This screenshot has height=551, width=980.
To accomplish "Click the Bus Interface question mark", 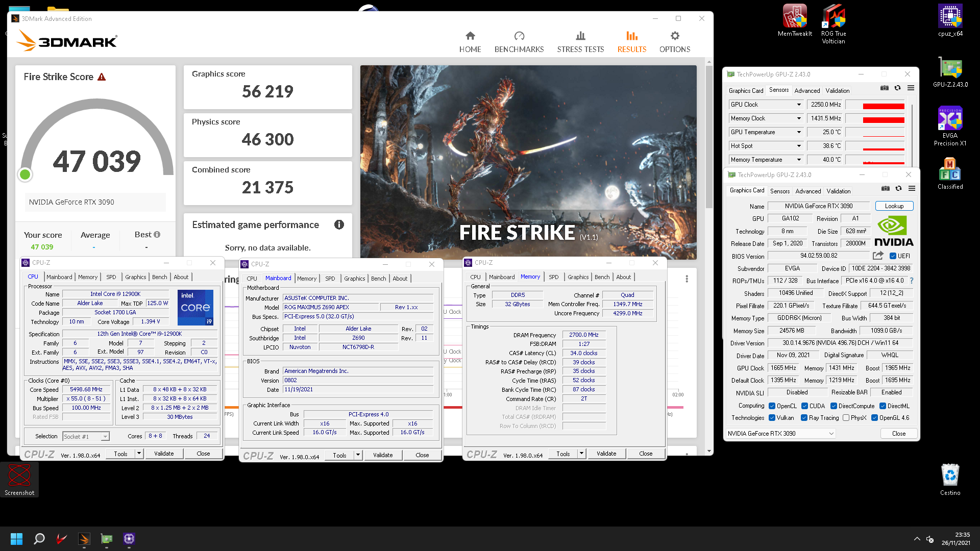I will (x=912, y=281).
